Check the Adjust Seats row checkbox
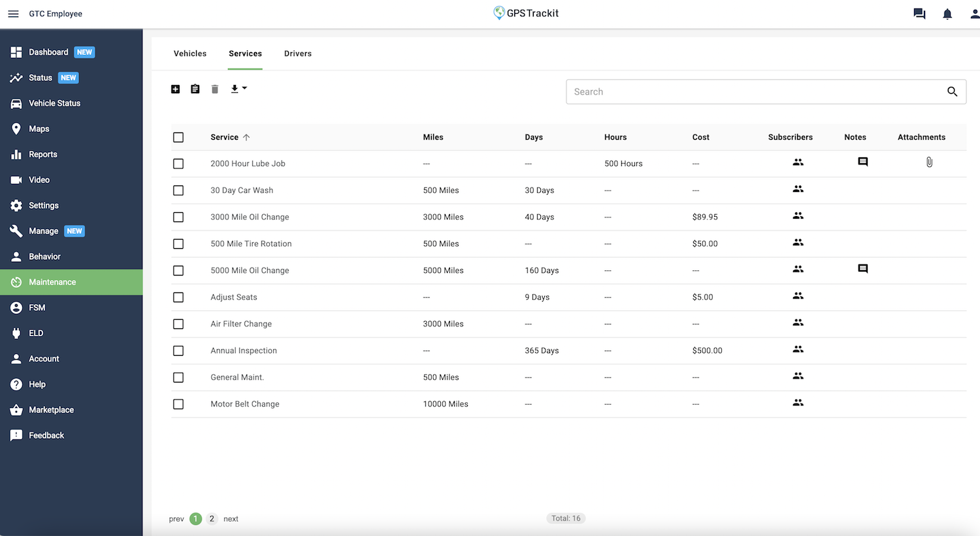 click(178, 297)
